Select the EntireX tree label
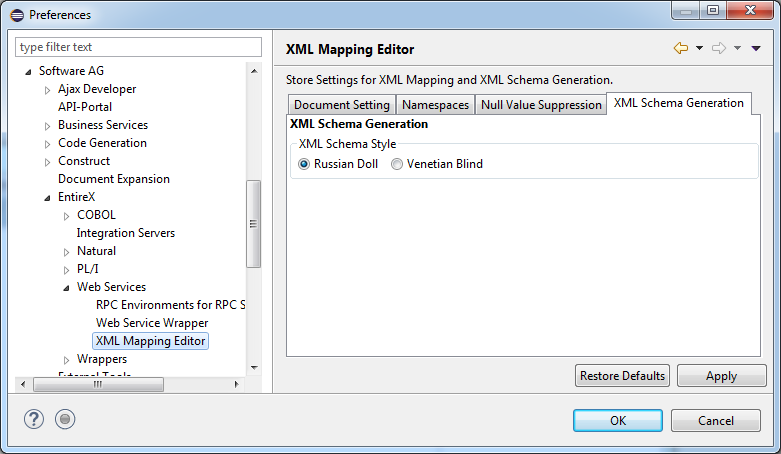Viewport: 781px width, 454px height. [76, 197]
